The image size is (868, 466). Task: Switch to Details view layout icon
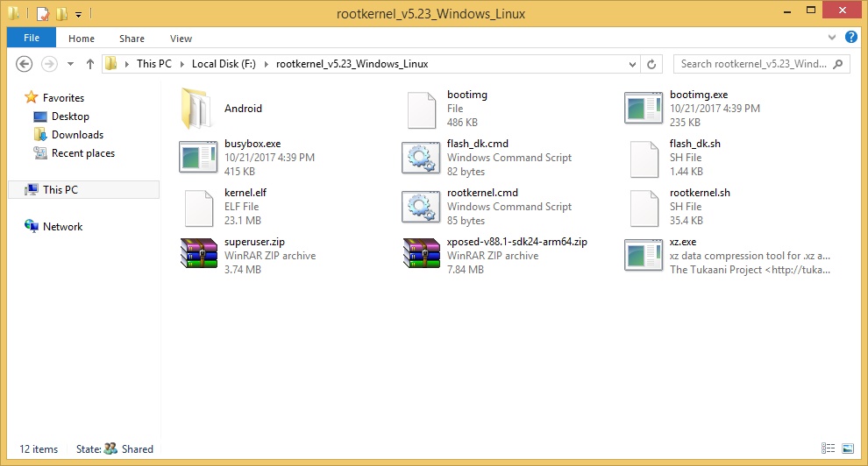[829, 448]
